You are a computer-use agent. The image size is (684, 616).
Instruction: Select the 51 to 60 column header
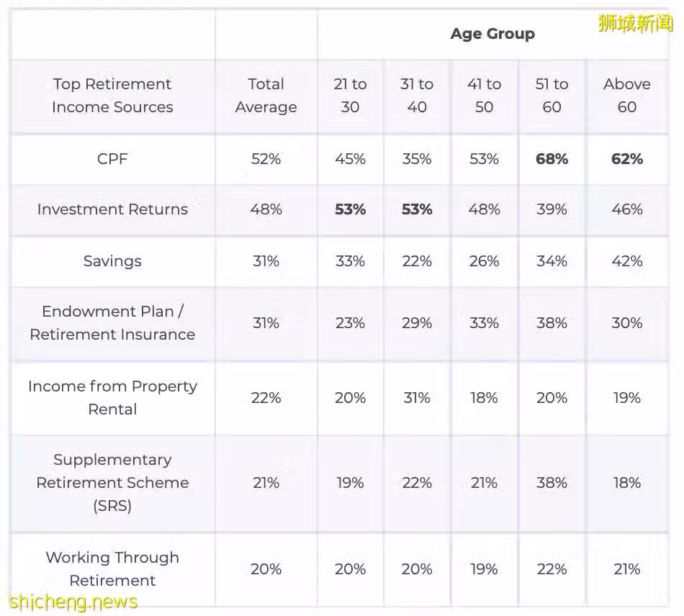(x=552, y=96)
